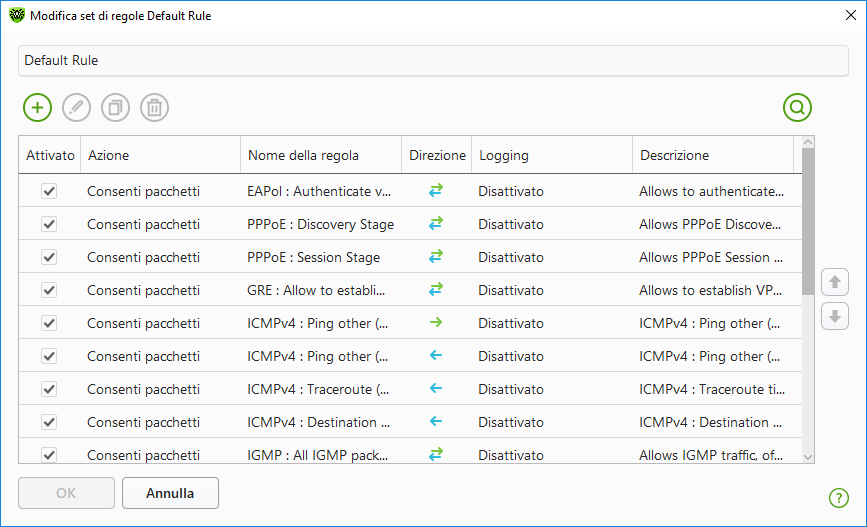
Task: Click the direction arrows of IGMP rule
Action: (436, 455)
